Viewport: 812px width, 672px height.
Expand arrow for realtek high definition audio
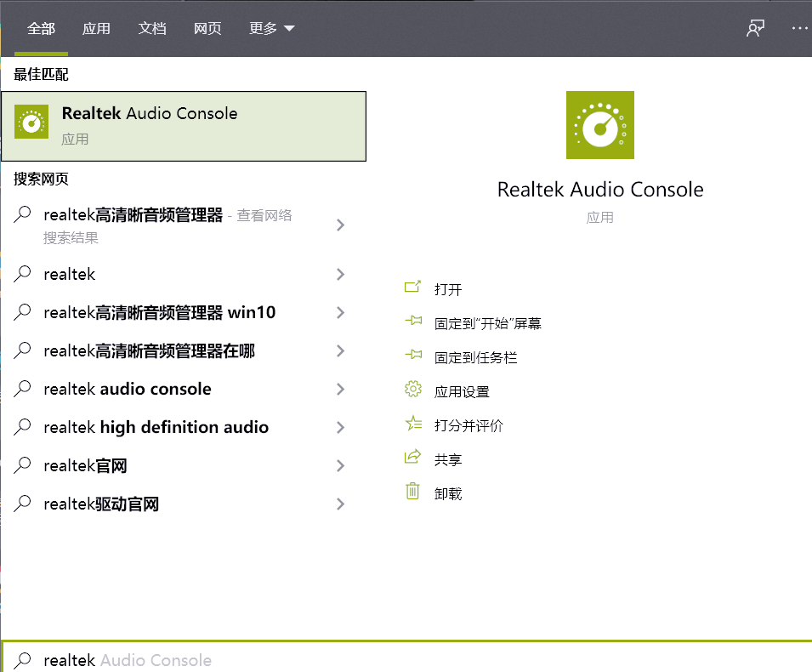340,428
